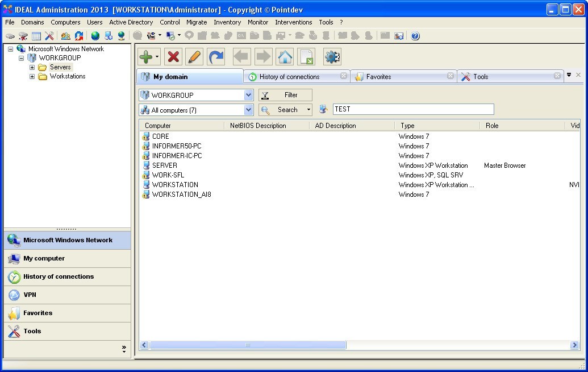This screenshot has width=588, height=372.
Task: Click the page with green arrow button
Action: [306, 57]
